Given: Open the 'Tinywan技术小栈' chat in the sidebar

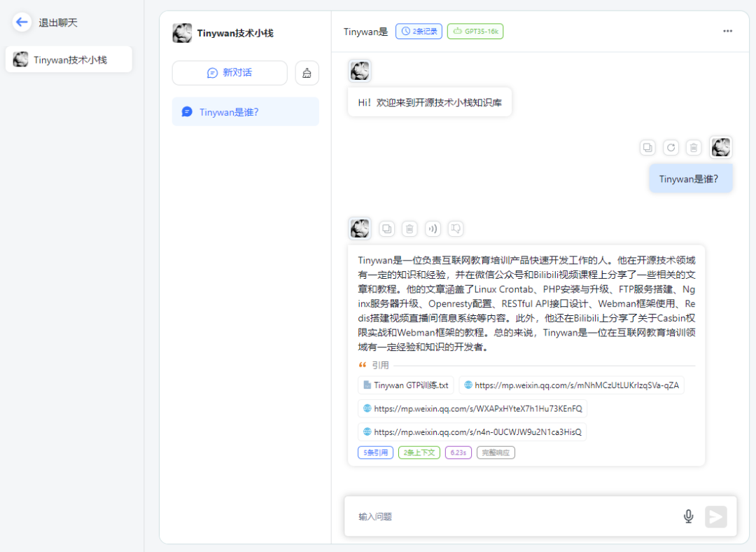Looking at the screenshot, I should pyautogui.click(x=68, y=59).
